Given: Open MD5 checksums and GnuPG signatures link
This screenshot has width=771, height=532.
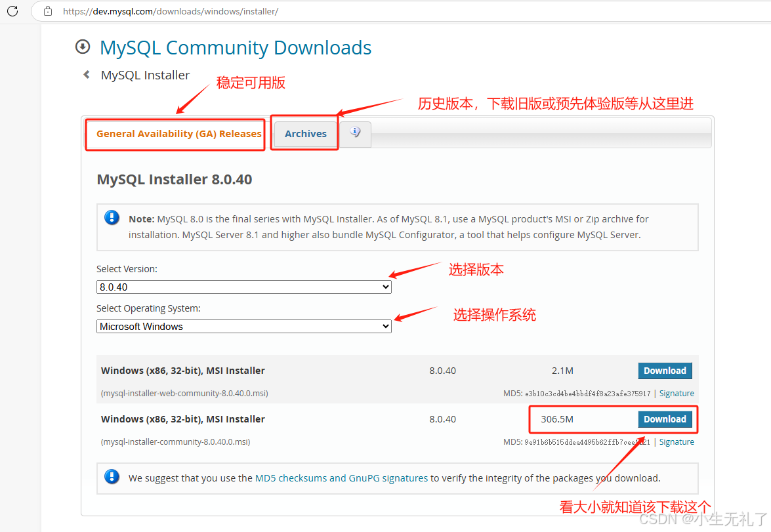Looking at the screenshot, I should (341, 478).
